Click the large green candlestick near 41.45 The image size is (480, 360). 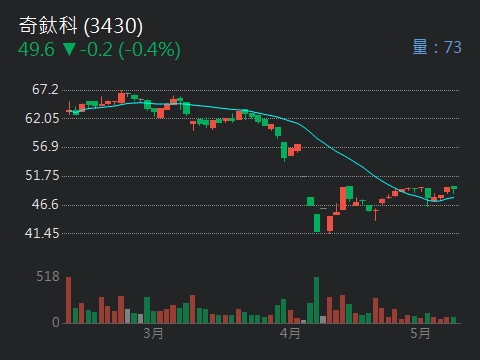[x=317, y=223]
